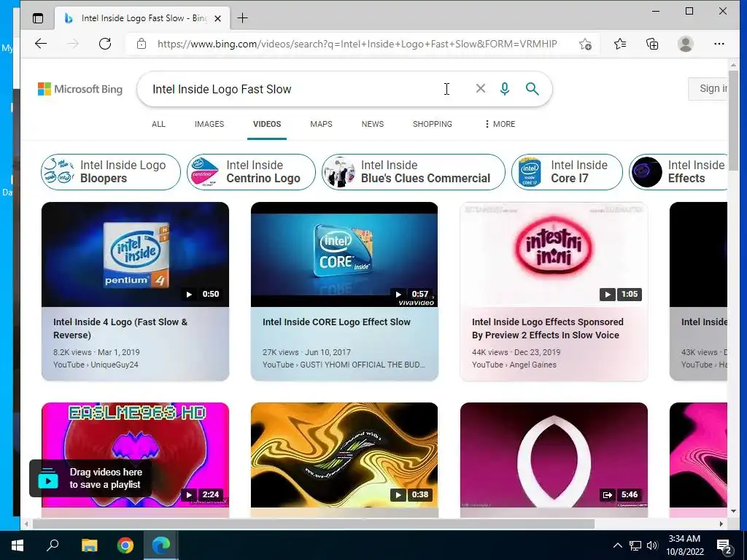
Task: Play the 1:05 Preview 2 Effects video
Action: (607, 295)
